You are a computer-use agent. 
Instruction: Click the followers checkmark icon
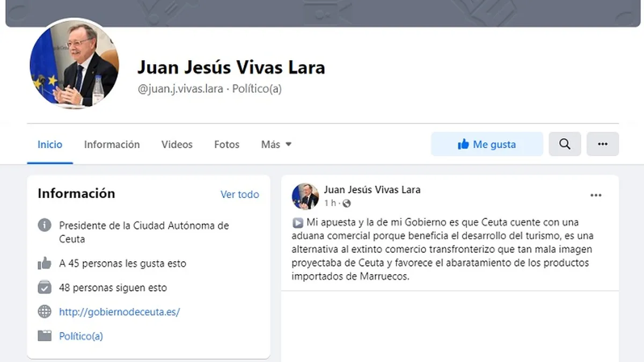[45, 287]
